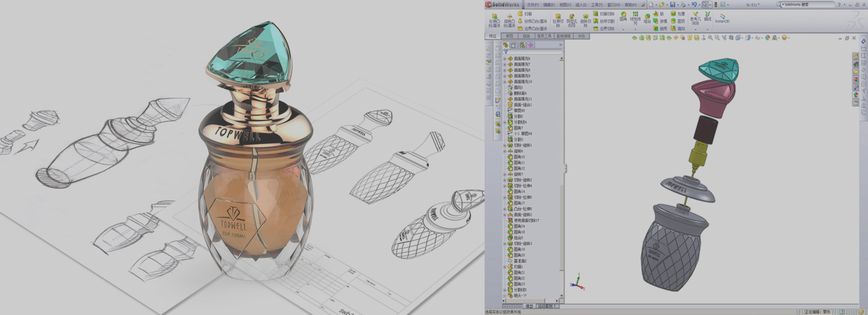
Task: Click the 异型孔向导 hole wizard tool
Action: pyautogui.click(x=571, y=21)
